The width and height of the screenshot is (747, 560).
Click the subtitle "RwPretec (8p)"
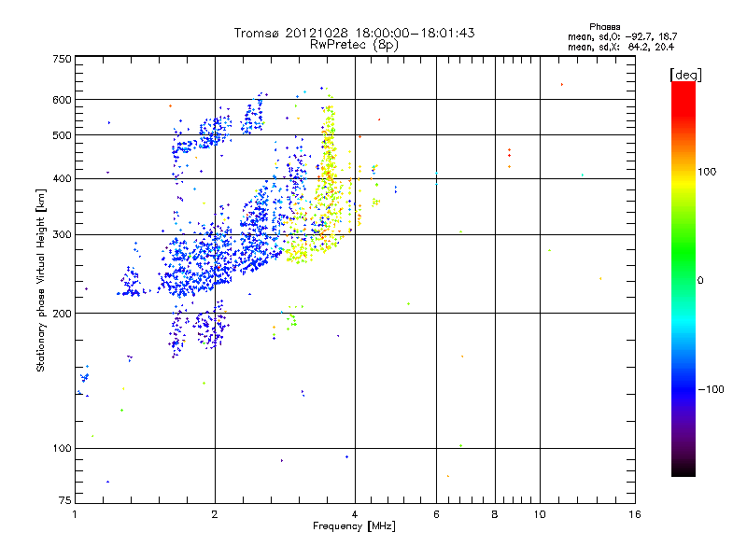coord(354,45)
